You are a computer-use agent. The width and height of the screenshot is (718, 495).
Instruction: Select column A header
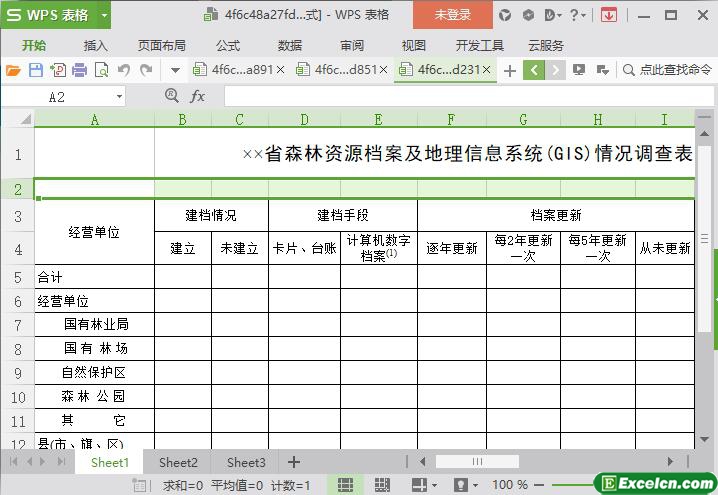coord(95,120)
